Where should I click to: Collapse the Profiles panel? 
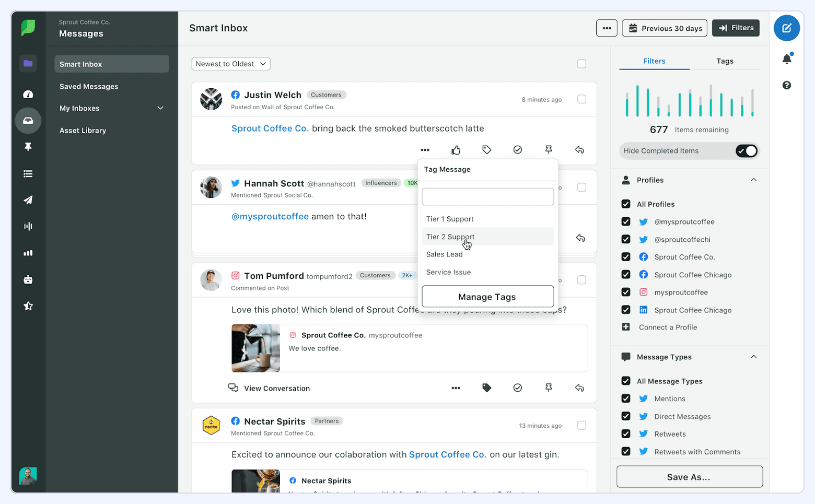click(754, 180)
